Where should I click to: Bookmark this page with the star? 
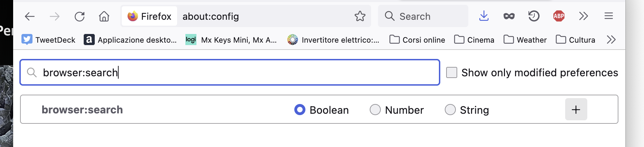point(360,16)
